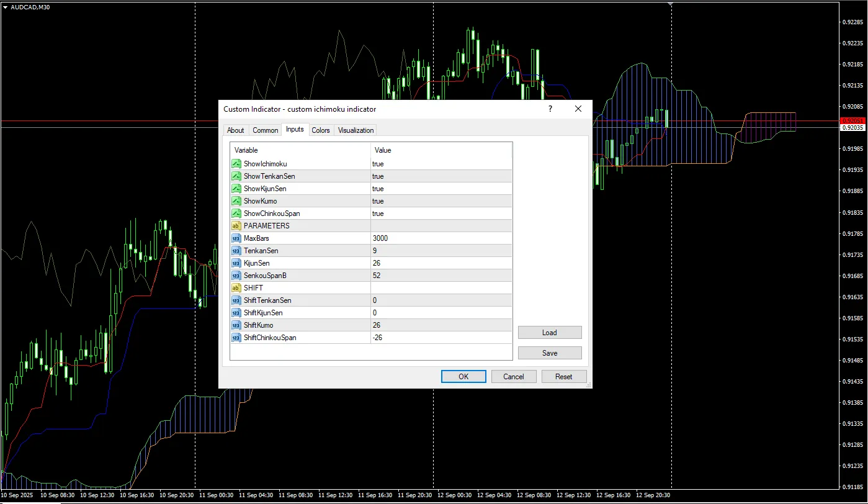
Task: Click the help question mark icon
Action: [550, 109]
